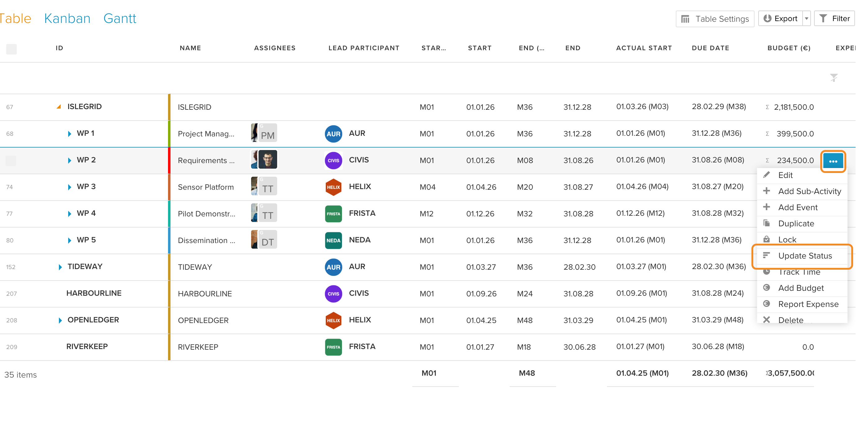Click the PM assignee avatar in WP 1
The image size is (868, 434).
[x=268, y=133]
